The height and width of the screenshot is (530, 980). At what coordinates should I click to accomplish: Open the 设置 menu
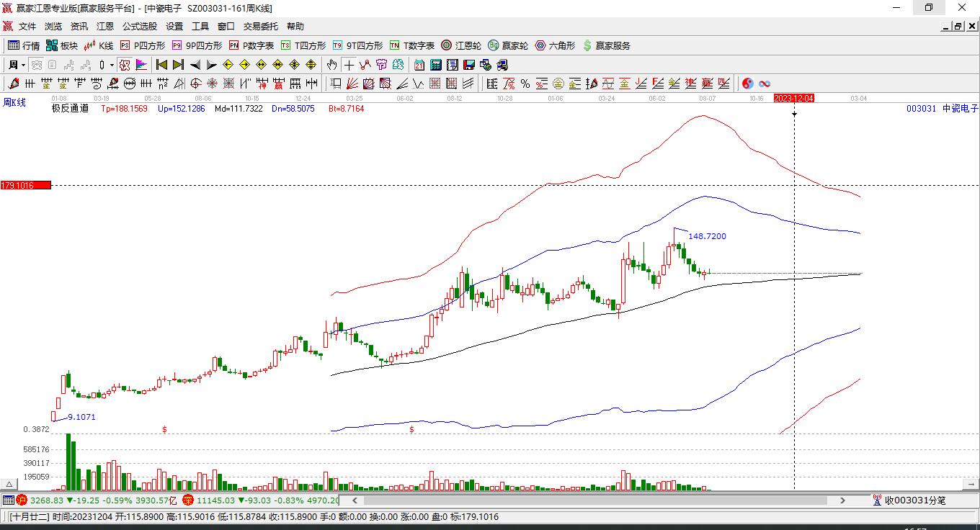point(174,27)
